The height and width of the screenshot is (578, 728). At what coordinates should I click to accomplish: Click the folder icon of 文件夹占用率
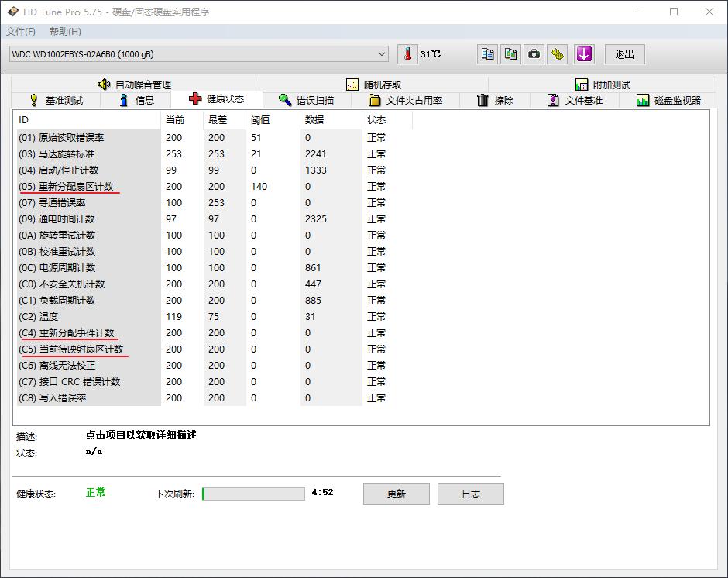pyautogui.click(x=374, y=100)
